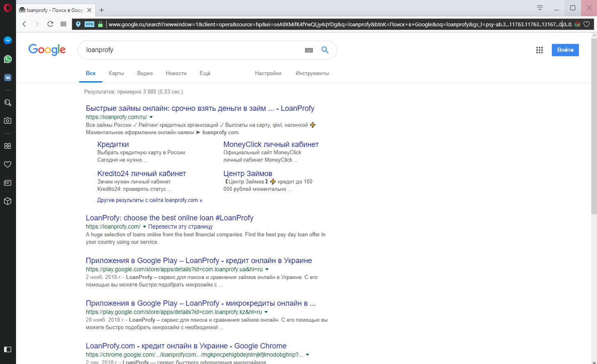
Task: Open Настройки search settings
Action: 268,73
